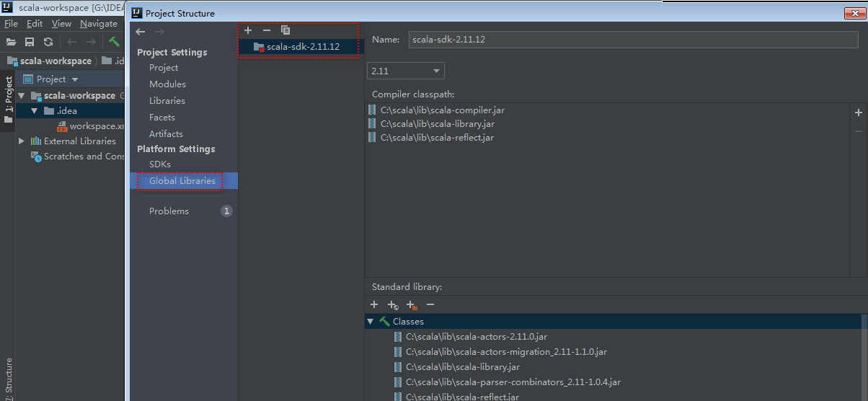Remove standard library entry with minus icon

[430, 305]
